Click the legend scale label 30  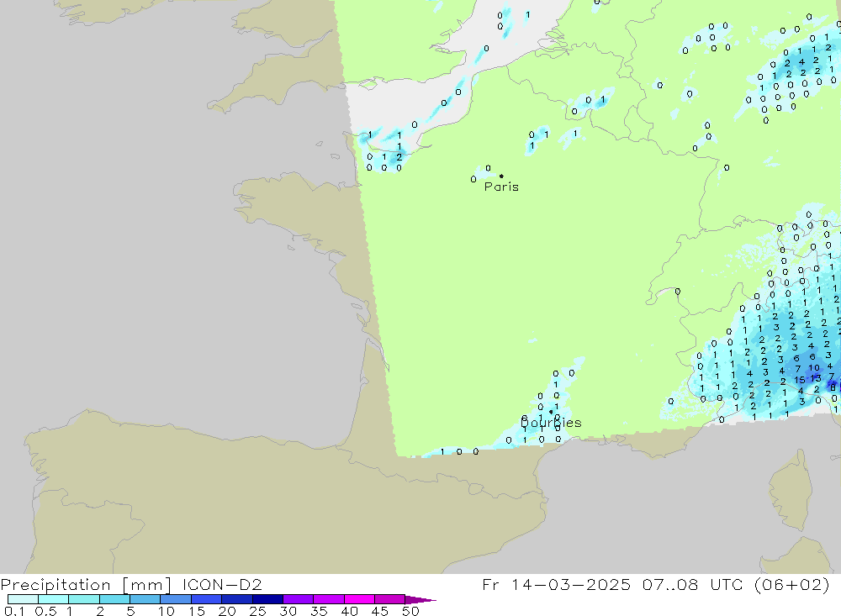click(288, 611)
